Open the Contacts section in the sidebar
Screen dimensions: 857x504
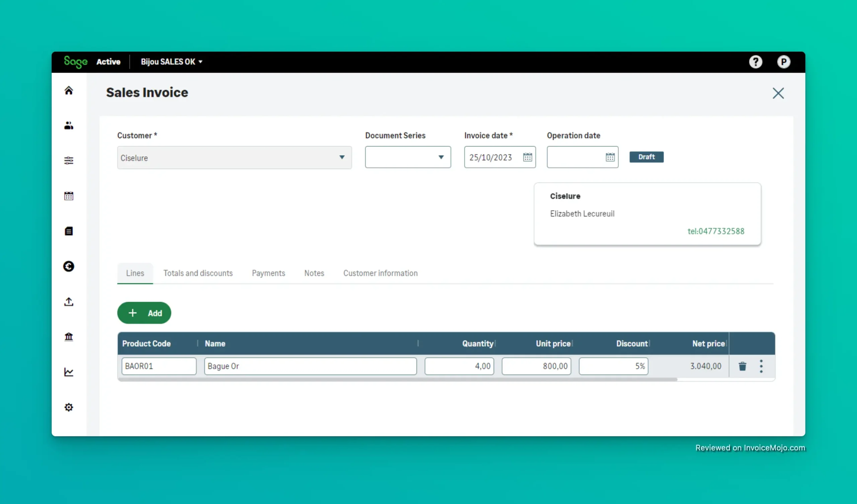[69, 125]
